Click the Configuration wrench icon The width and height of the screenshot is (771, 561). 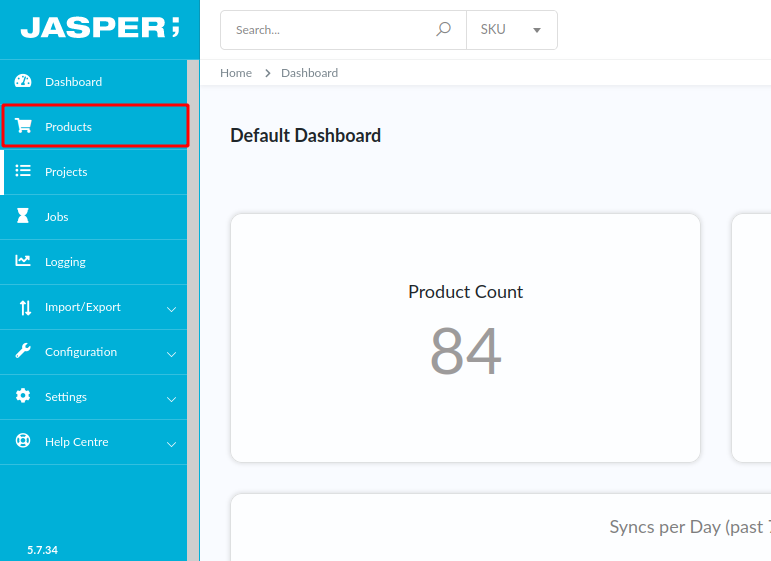23,351
